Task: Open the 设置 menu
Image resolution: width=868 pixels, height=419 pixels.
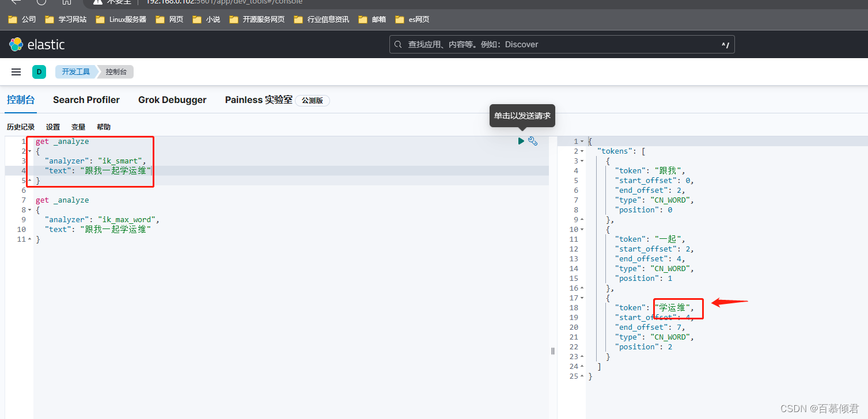Action: pos(53,127)
